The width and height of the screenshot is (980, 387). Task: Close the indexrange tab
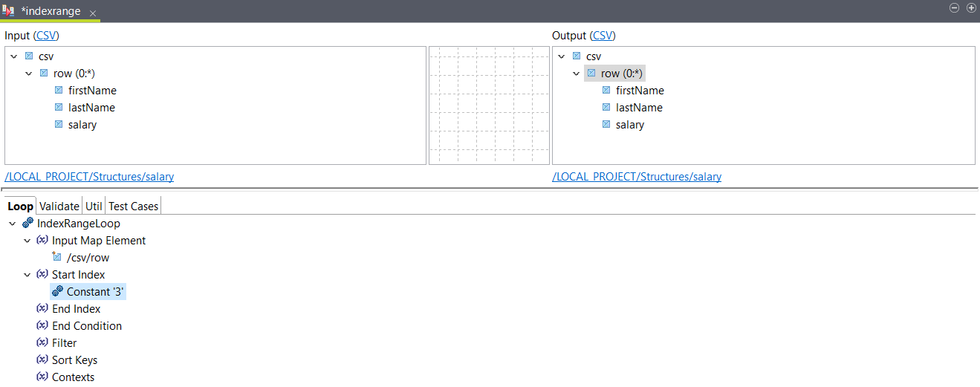(x=93, y=13)
